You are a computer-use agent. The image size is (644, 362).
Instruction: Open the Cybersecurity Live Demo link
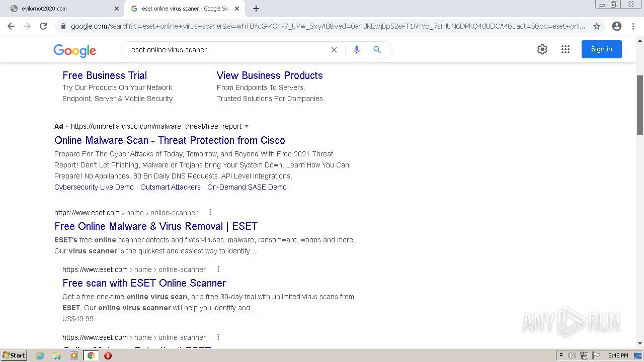(94, 187)
